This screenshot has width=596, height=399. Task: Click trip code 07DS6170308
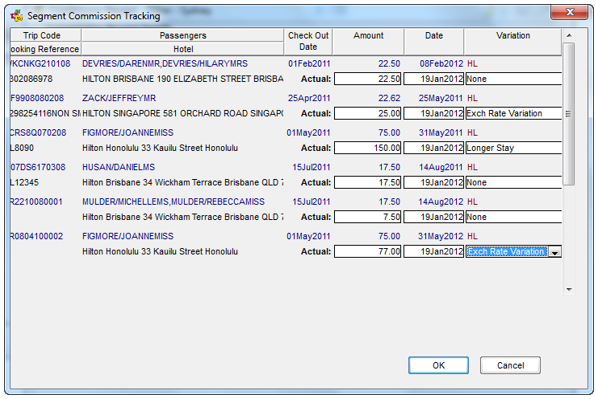[x=38, y=167]
